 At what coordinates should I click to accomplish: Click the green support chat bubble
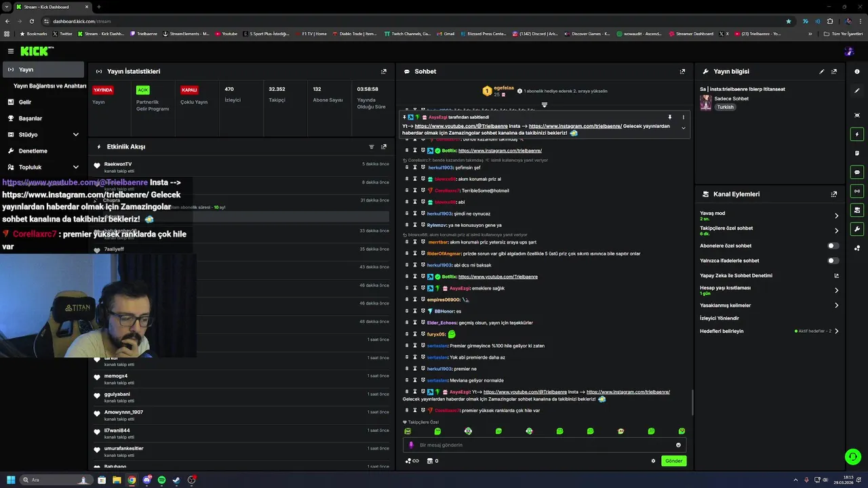853,456
